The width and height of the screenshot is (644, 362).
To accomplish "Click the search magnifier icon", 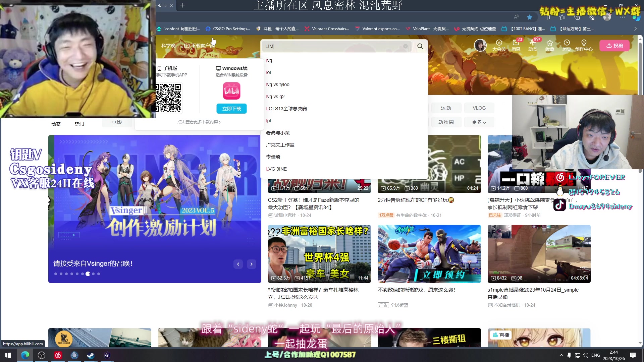I will click(x=420, y=46).
